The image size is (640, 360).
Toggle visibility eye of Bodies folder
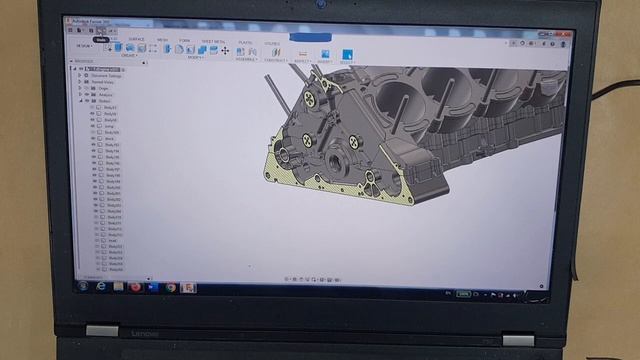(x=87, y=101)
